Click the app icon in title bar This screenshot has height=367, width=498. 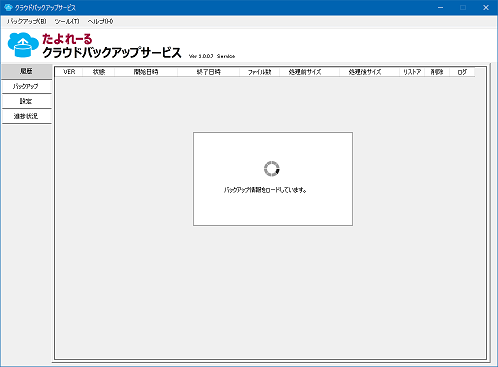tap(8, 7)
